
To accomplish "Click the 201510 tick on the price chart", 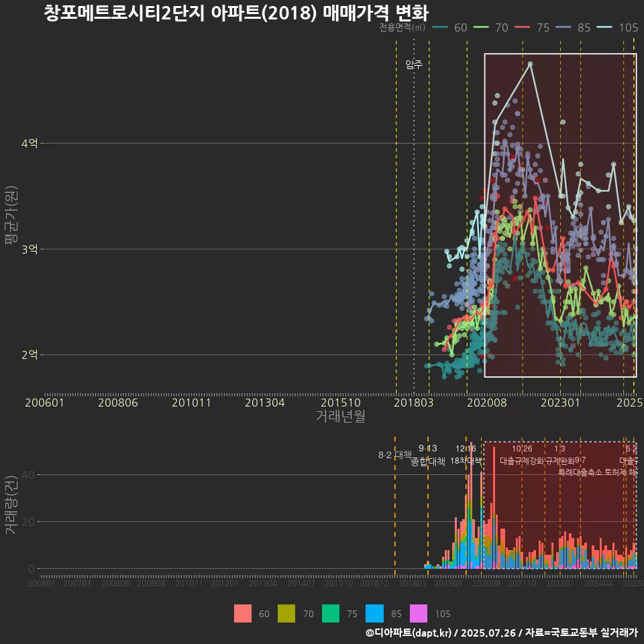I will click(x=341, y=402).
